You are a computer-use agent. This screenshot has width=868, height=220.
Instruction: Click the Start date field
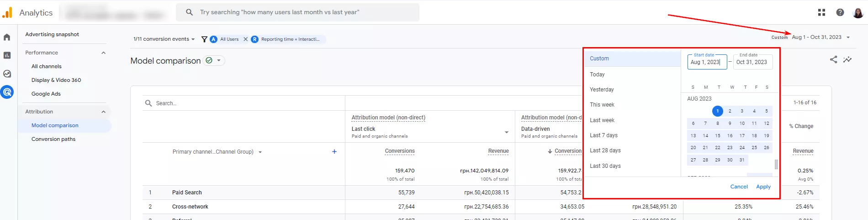707,62
